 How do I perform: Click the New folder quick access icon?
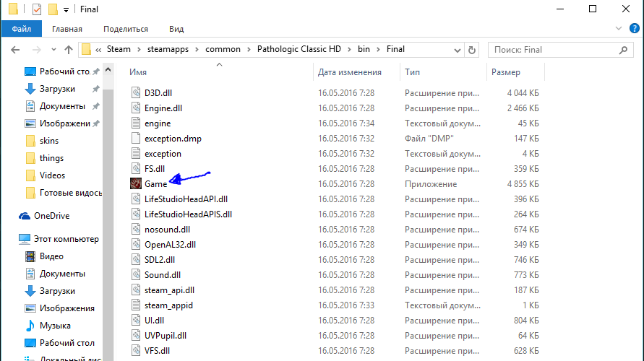point(53,9)
